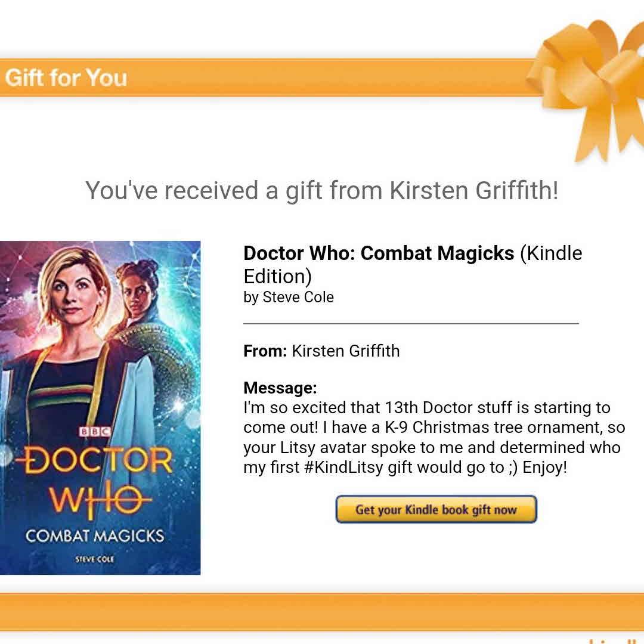
Task: Click the You've received a gift headline
Action: pos(322,191)
